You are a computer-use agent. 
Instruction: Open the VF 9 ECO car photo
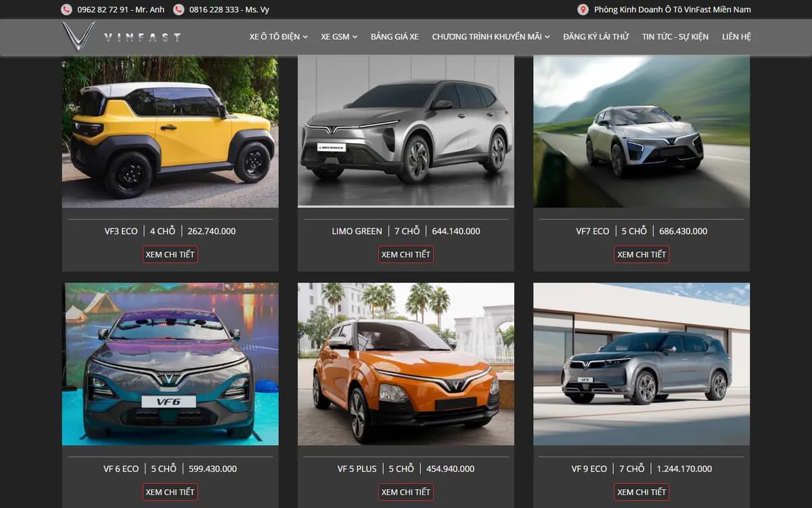click(x=641, y=364)
